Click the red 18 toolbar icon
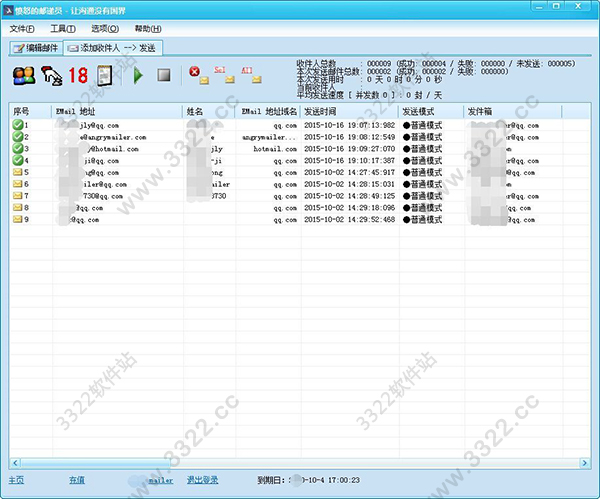This screenshot has height=499, width=600. tap(78, 75)
